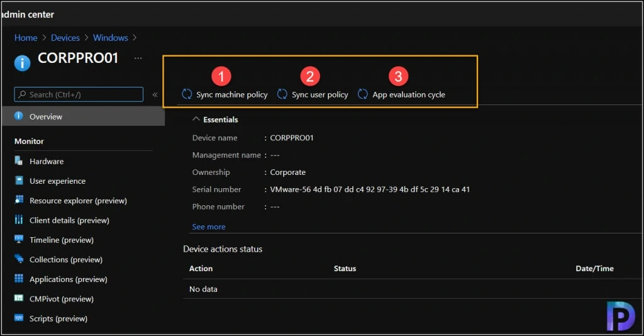The height and width of the screenshot is (336, 644).
Task: Open Scripts (preview)
Action: tap(58, 319)
